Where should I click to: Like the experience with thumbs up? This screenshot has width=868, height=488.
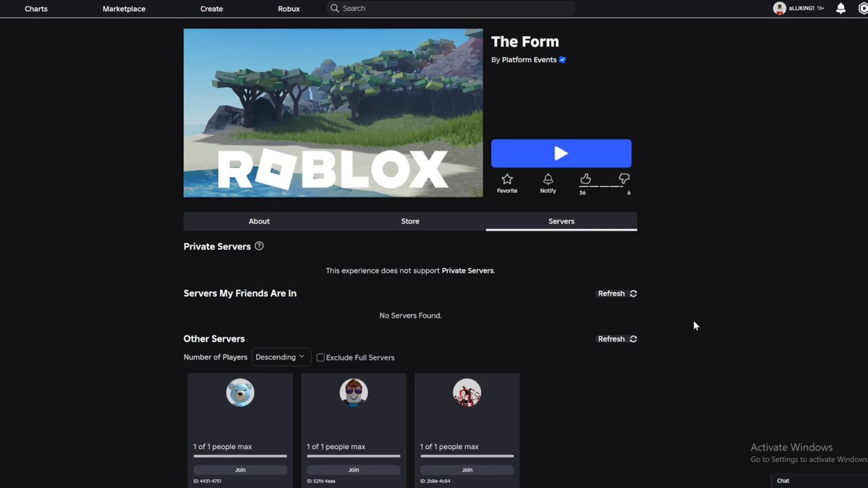[585, 179]
